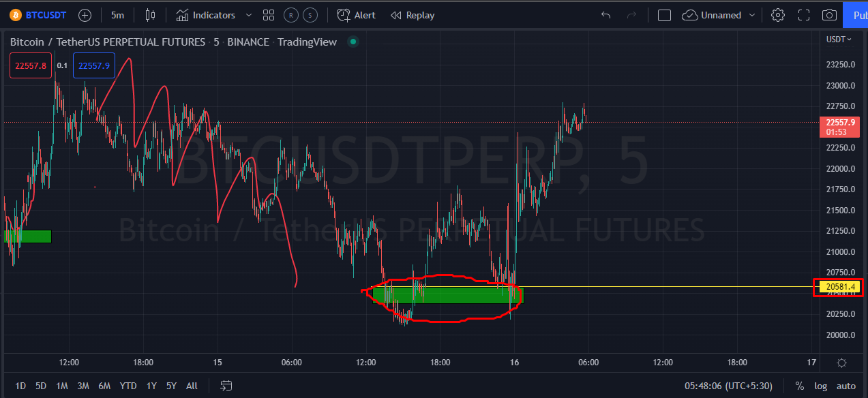Toggle percent scale

[x=799, y=386]
